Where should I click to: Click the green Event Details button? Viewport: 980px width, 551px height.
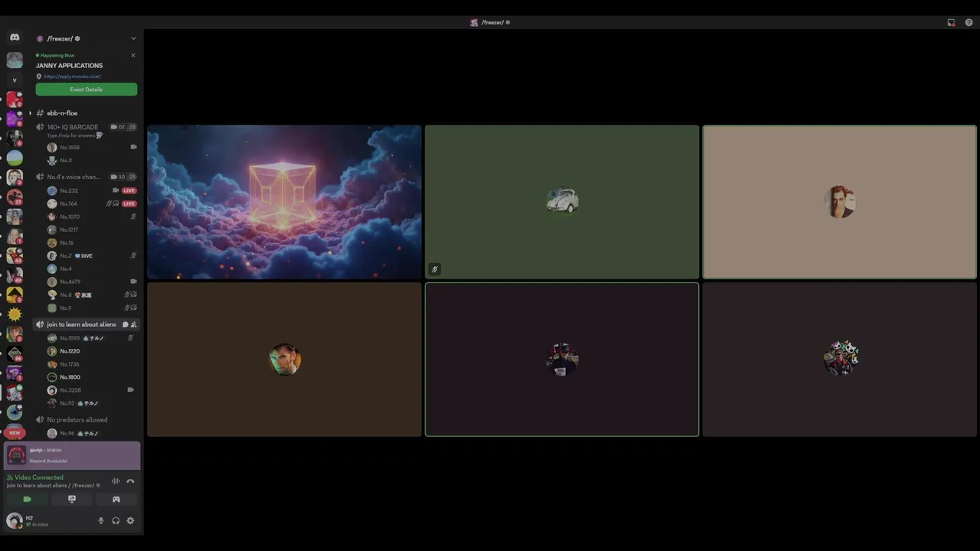tap(87, 90)
